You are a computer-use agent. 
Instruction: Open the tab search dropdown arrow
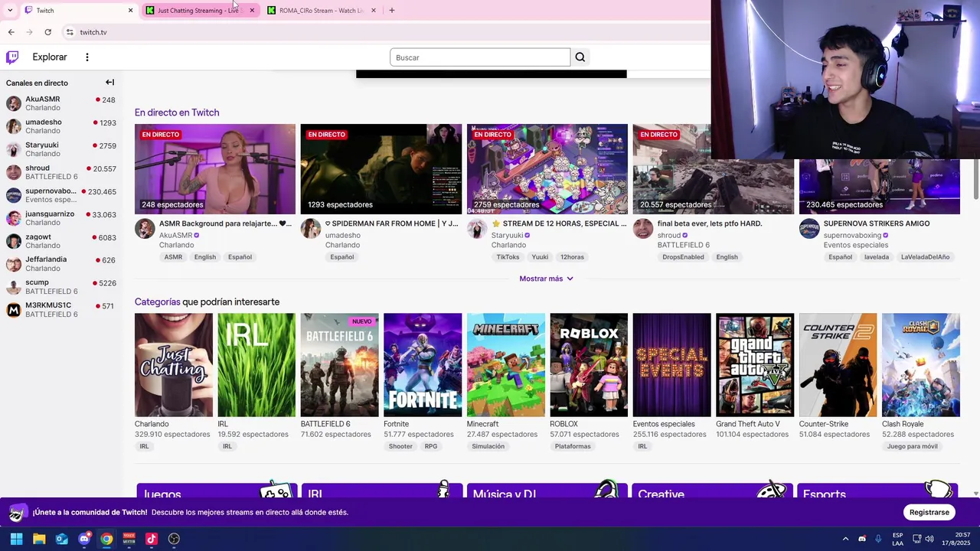[10, 11]
